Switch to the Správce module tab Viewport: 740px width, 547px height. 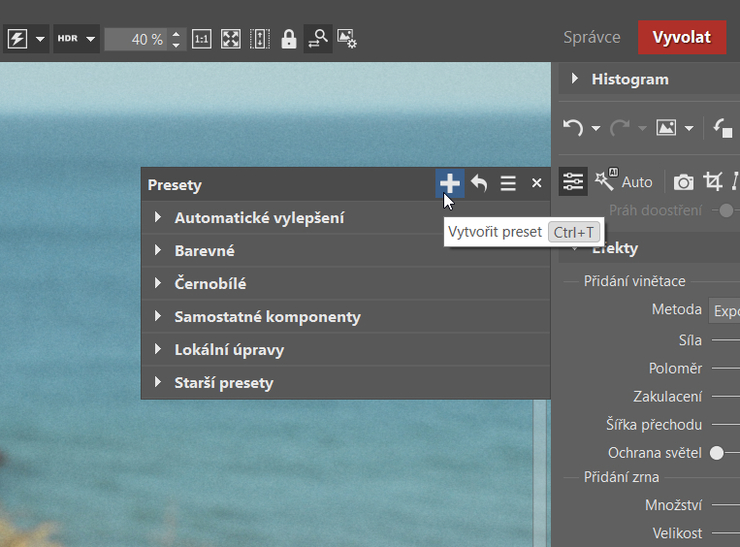coord(592,37)
